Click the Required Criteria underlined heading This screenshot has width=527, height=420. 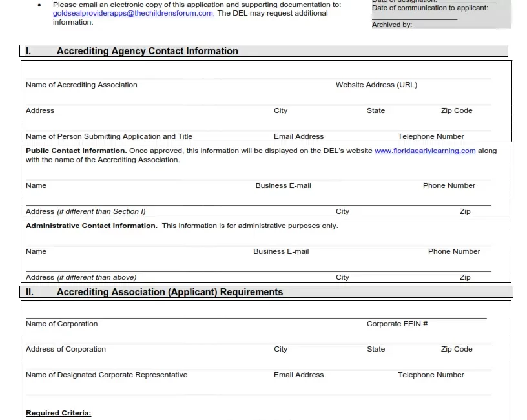(x=58, y=413)
